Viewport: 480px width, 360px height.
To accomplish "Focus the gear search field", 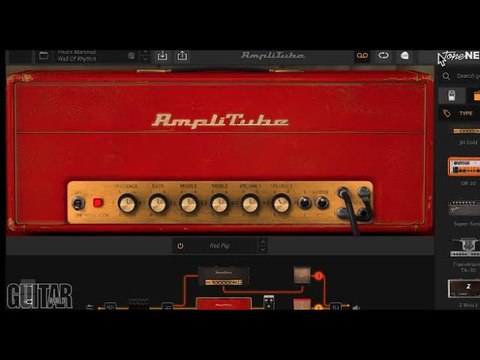I will coord(468,76).
